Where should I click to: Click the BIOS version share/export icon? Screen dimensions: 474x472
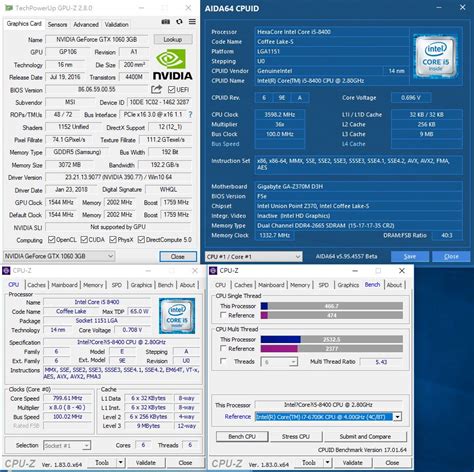(x=156, y=89)
